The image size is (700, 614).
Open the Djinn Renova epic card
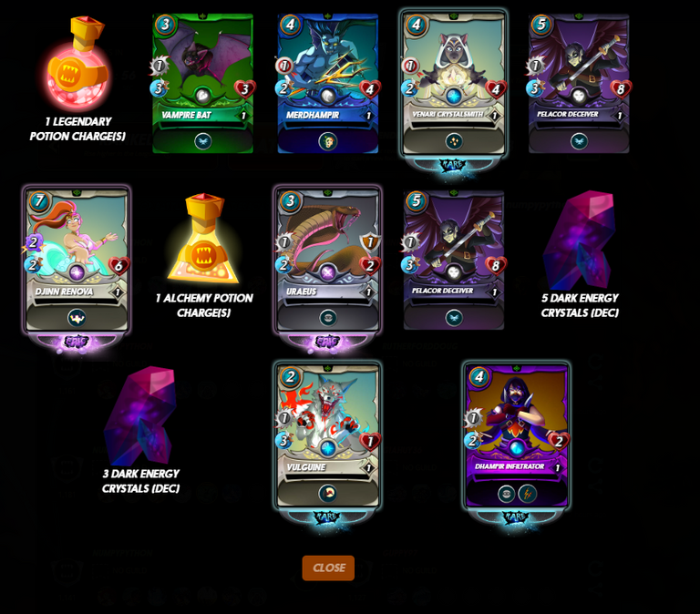(77, 266)
